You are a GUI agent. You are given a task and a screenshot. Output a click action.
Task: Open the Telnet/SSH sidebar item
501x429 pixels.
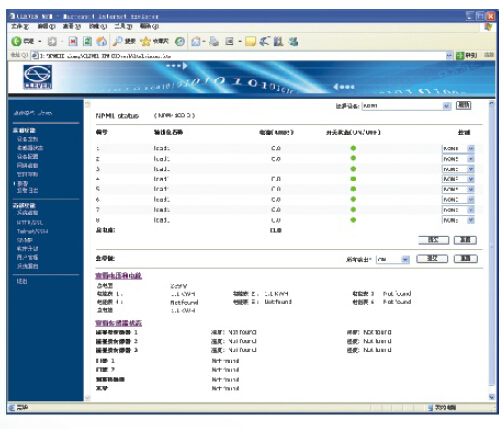coord(32,231)
